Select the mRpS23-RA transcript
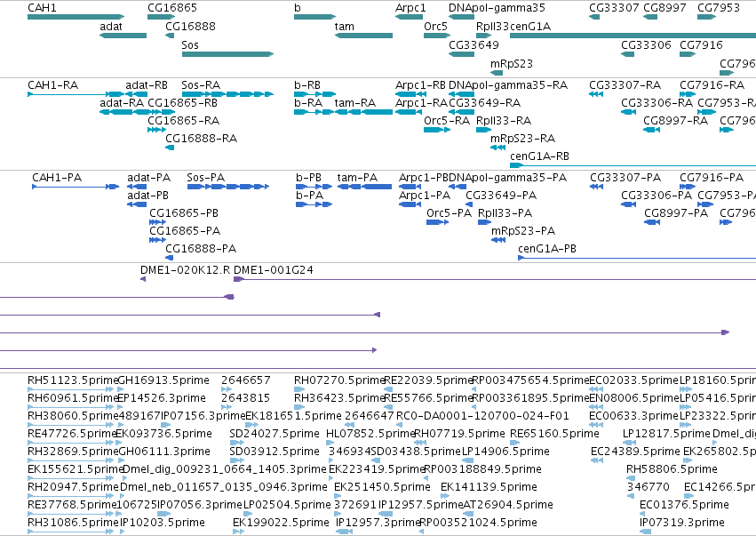Viewport: 756px width, 536px height. (x=497, y=148)
